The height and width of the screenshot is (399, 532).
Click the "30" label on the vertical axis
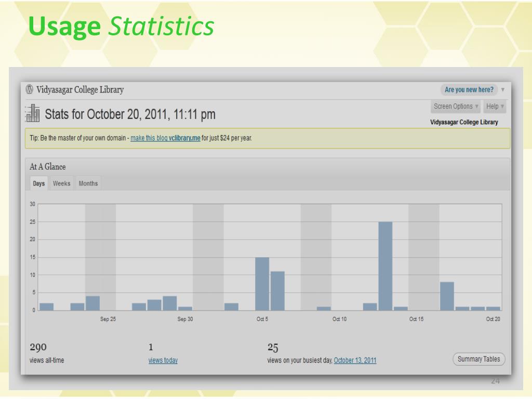tap(32, 204)
